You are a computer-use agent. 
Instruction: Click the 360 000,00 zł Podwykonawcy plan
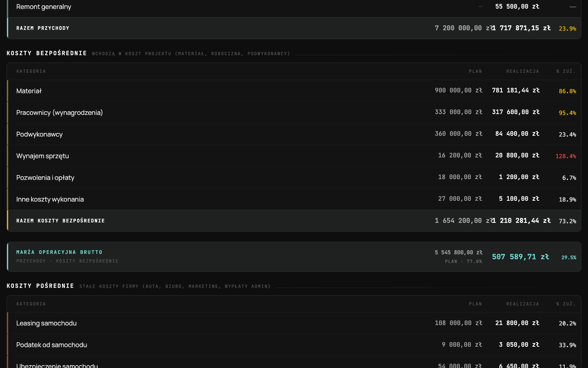[x=459, y=134]
